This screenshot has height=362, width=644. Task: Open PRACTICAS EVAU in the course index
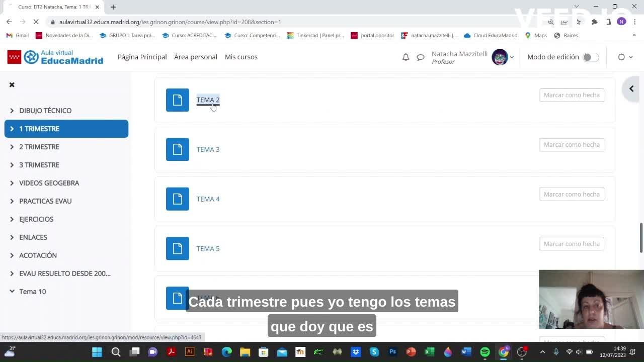click(45, 201)
